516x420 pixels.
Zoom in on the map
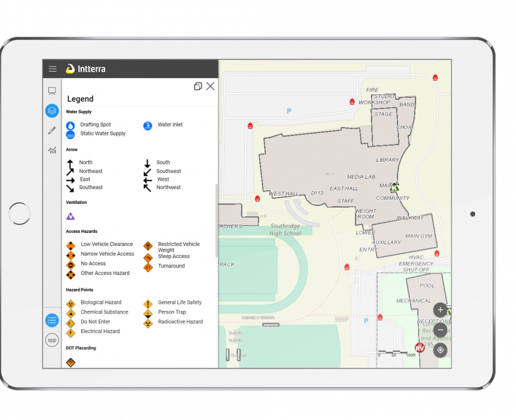(441, 310)
